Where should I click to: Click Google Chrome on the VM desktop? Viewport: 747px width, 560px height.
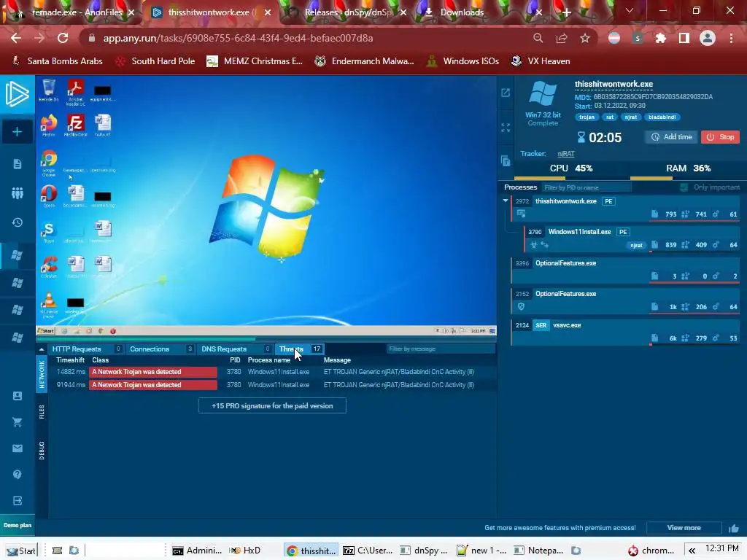click(49, 163)
